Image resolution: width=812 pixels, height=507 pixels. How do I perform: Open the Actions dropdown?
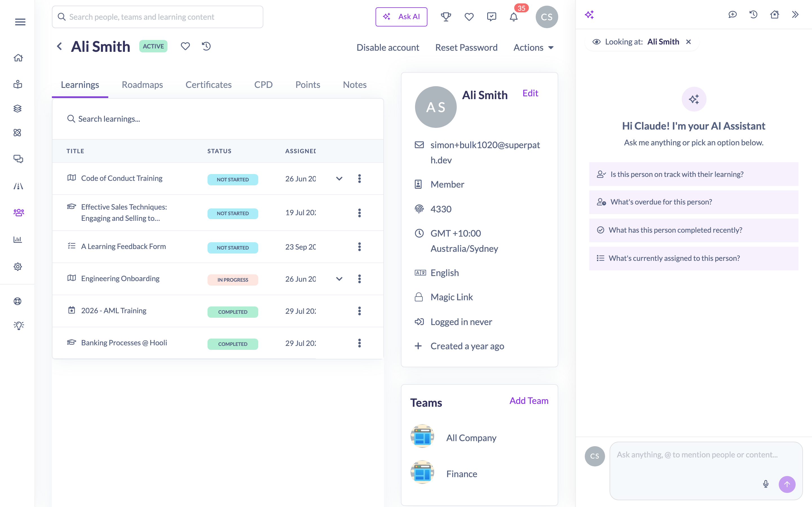tap(533, 48)
